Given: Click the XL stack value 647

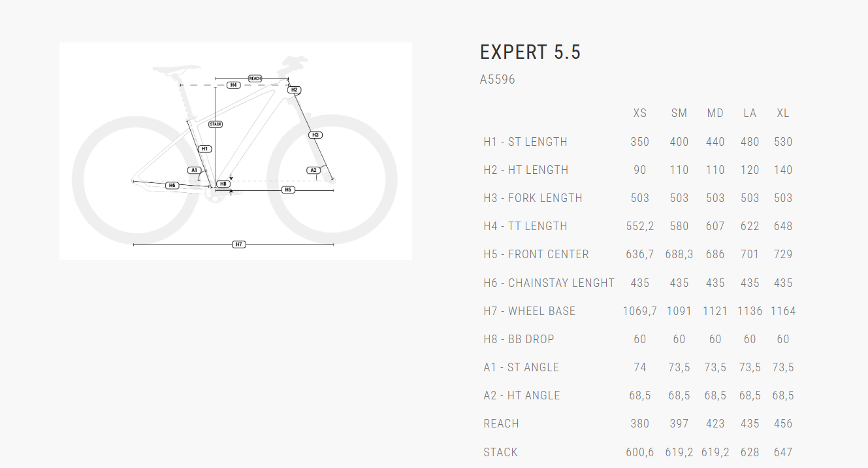Looking at the screenshot, I should click(783, 452).
